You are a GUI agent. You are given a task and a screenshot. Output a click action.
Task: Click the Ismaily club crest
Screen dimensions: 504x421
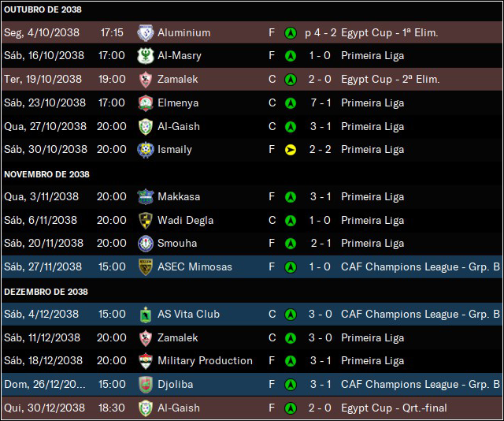(145, 150)
